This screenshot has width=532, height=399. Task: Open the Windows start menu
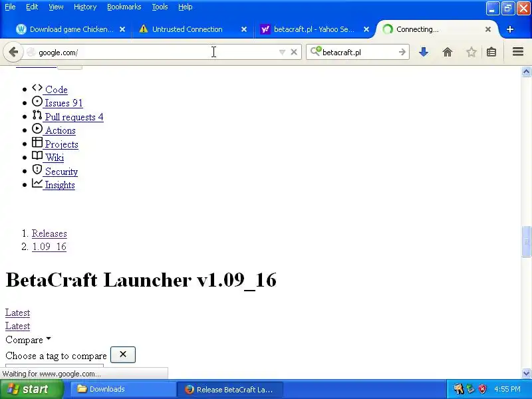pyautogui.click(x=32, y=389)
